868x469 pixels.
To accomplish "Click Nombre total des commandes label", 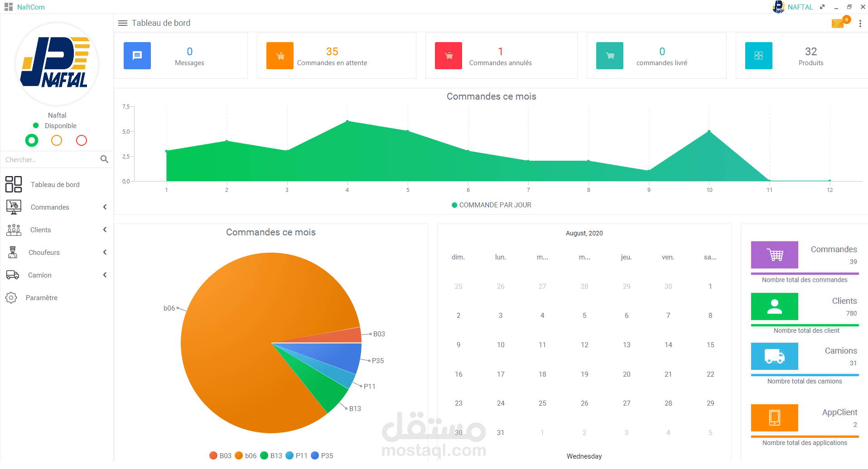I will point(805,280).
